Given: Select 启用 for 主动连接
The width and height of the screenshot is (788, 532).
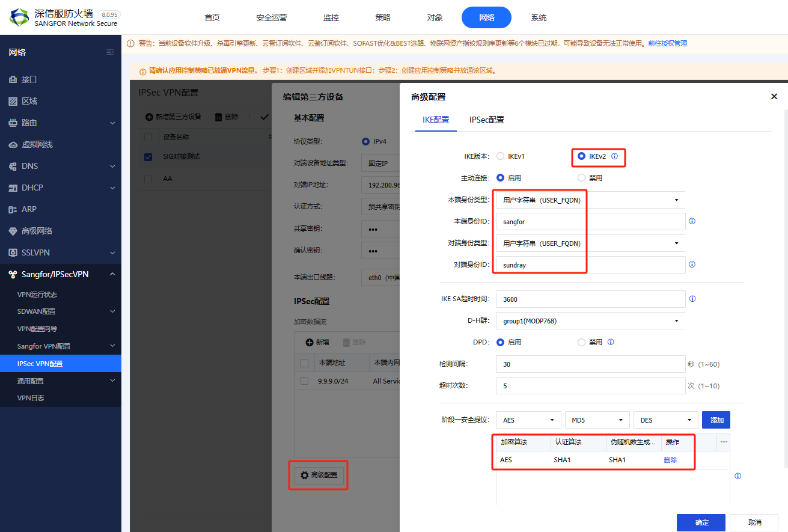Looking at the screenshot, I should (500, 178).
